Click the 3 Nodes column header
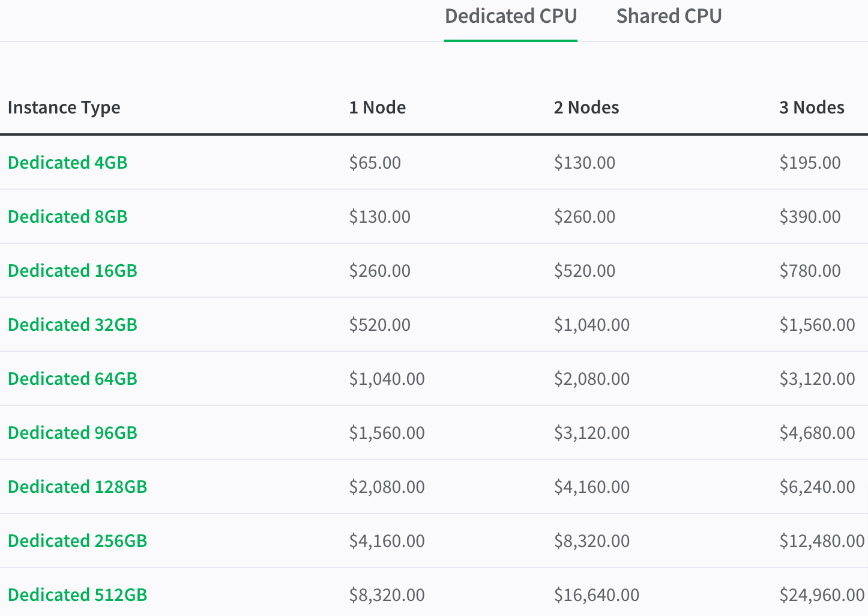This screenshot has width=868, height=616. [812, 107]
